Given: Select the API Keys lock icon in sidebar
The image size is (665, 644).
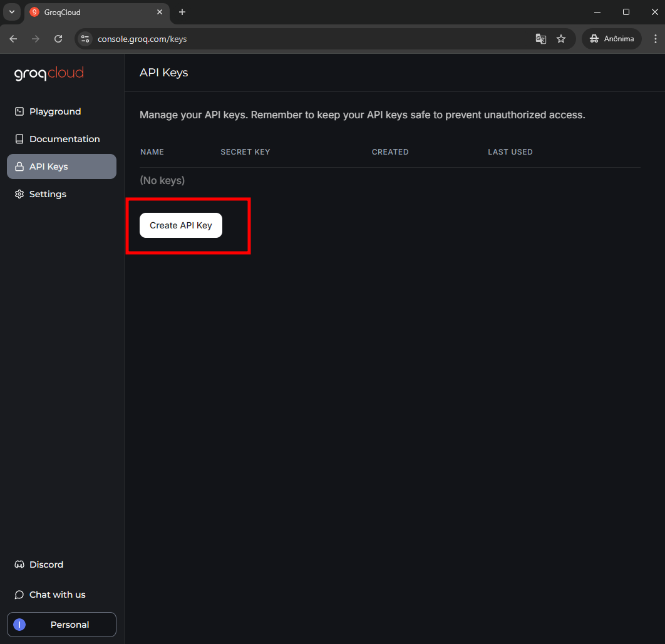Looking at the screenshot, I should point(19,166).
